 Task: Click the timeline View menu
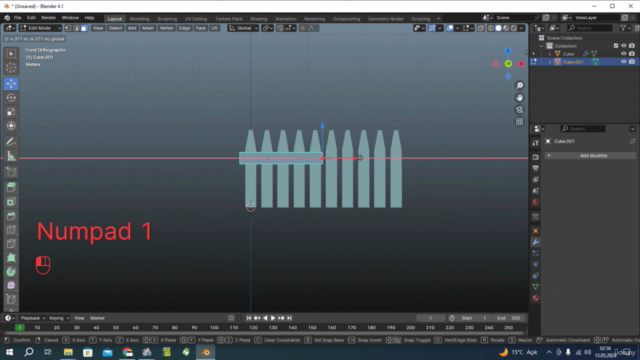coord(79,318)
